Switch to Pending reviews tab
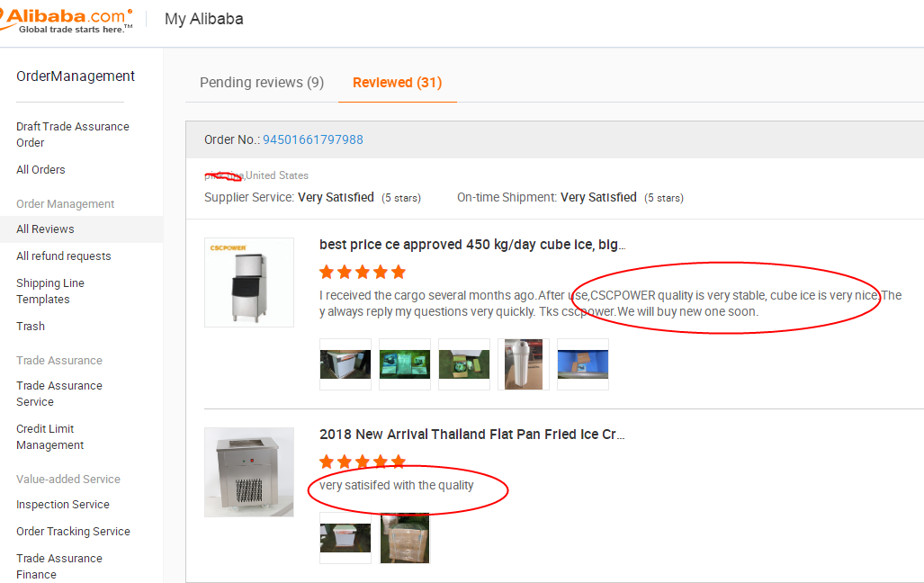Image resolution: width=924 pixels, height=583 pixels. point(262,83)
